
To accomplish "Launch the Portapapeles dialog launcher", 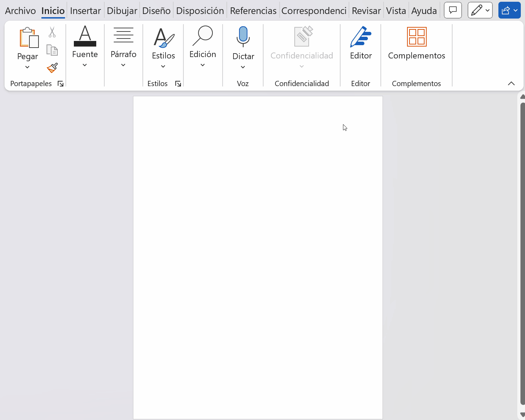I will pyautogui.click(x=61, y=84).
